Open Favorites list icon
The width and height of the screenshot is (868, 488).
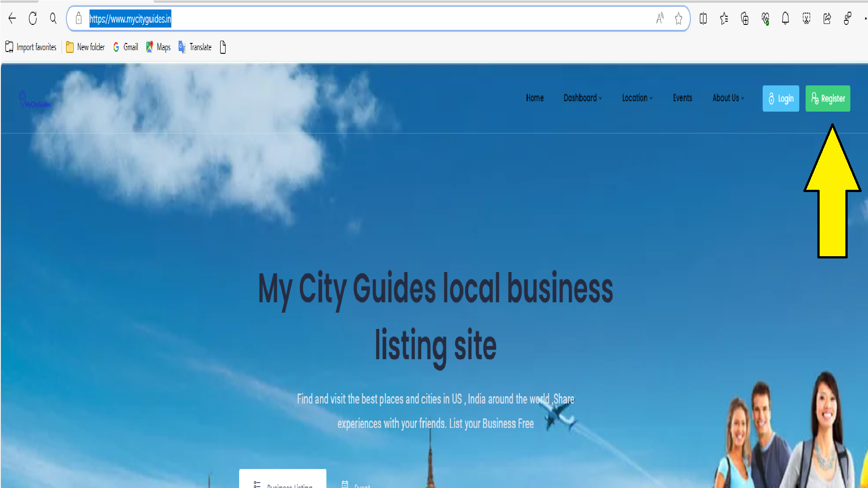pos(724,19)
